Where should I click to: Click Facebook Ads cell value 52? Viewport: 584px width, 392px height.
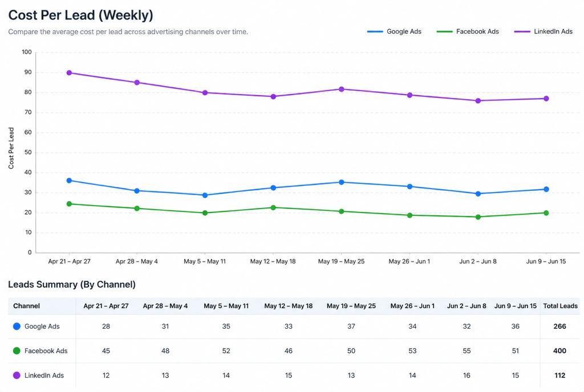click(x=226, y=351)
